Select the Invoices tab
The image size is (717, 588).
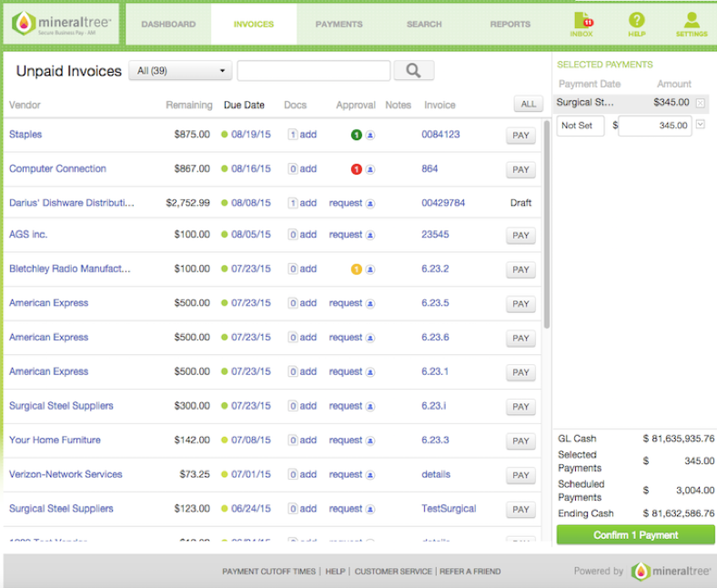(254, 25)
